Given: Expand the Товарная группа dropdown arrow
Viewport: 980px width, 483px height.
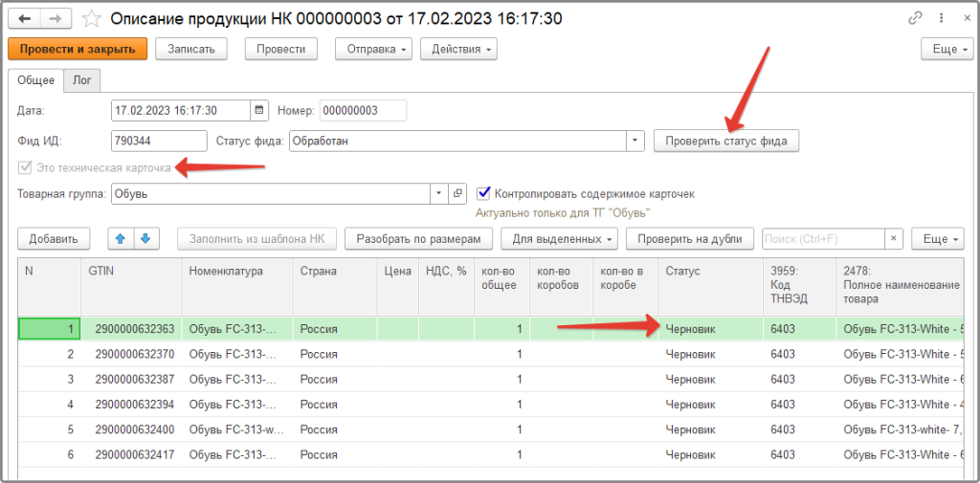Looking at the screenshot, I should click(x=439, y=194).
